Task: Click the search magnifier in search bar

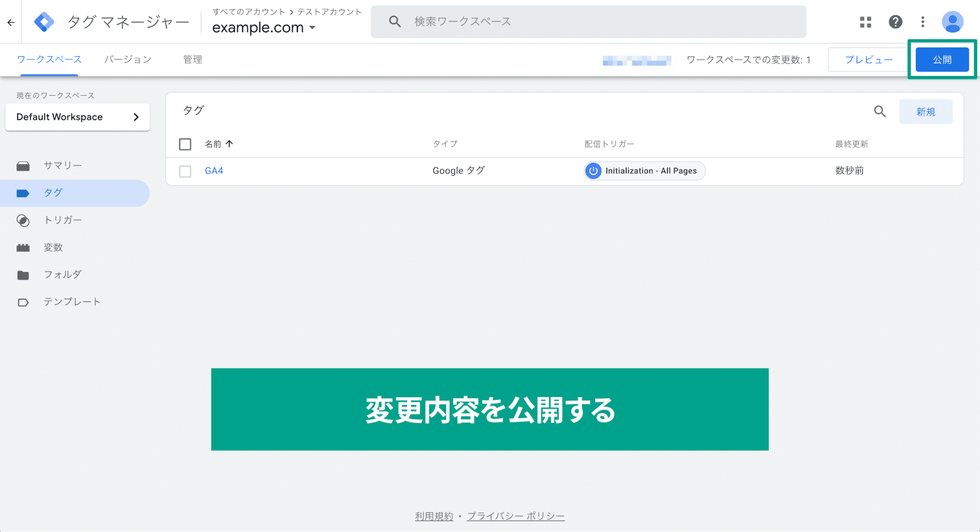Action: point(395,22)
